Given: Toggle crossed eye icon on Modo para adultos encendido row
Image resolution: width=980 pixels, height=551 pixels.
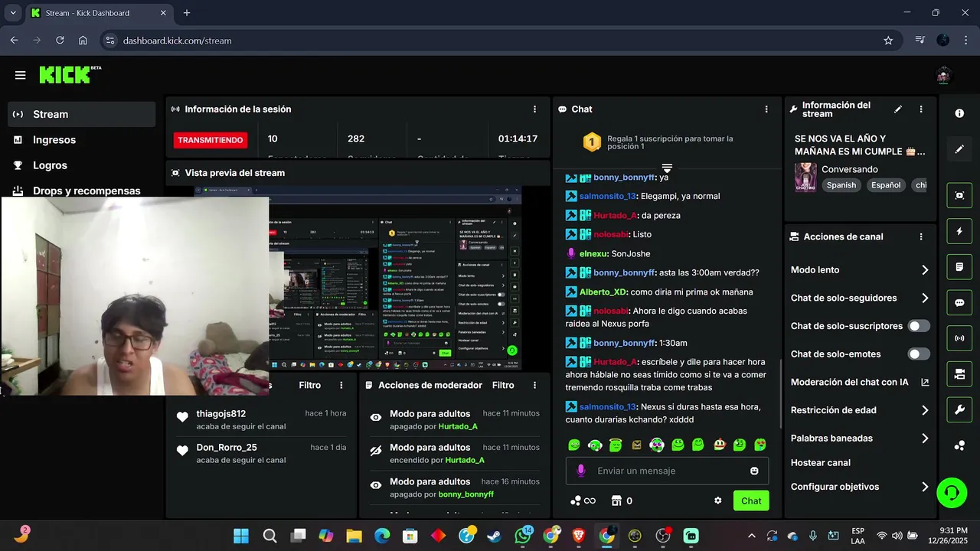Looking at the screenshot, I should 376,452.
